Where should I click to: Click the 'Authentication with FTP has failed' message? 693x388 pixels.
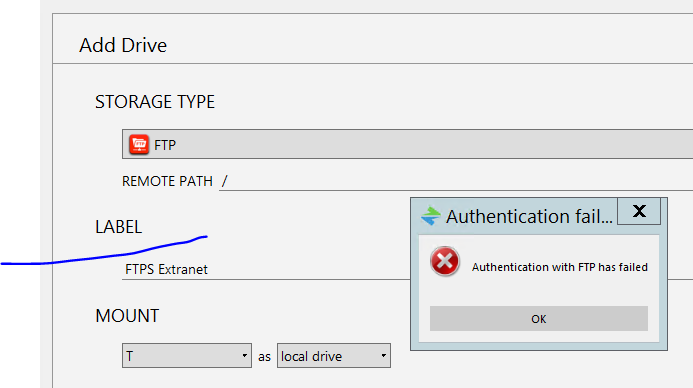(560, 267)
